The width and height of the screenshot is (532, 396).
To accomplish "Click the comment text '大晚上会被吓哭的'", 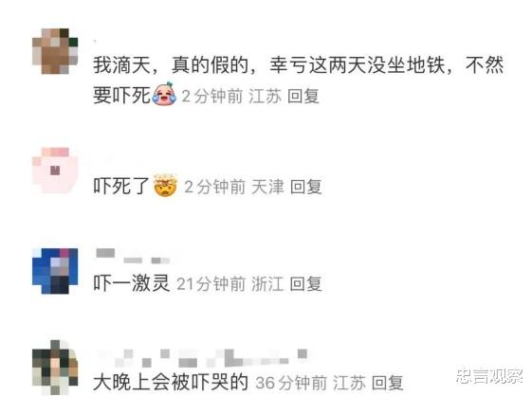I will click(x=171, y=383).
